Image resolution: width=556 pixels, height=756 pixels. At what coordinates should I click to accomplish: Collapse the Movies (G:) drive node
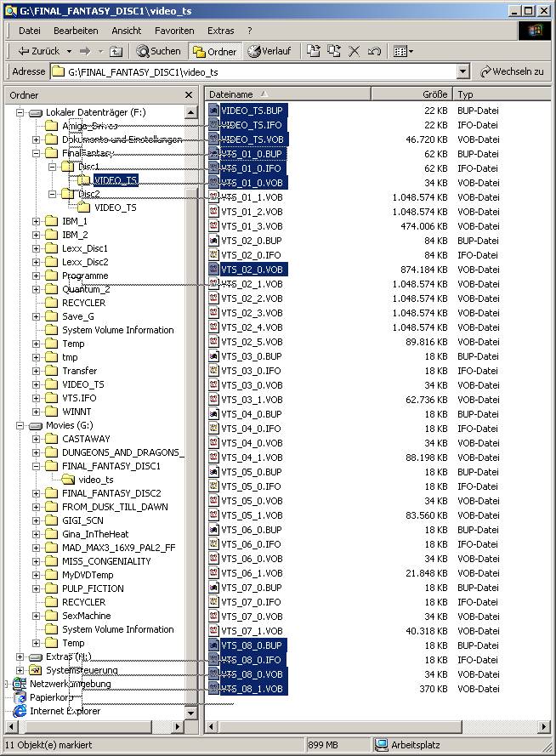coord(20,425)
